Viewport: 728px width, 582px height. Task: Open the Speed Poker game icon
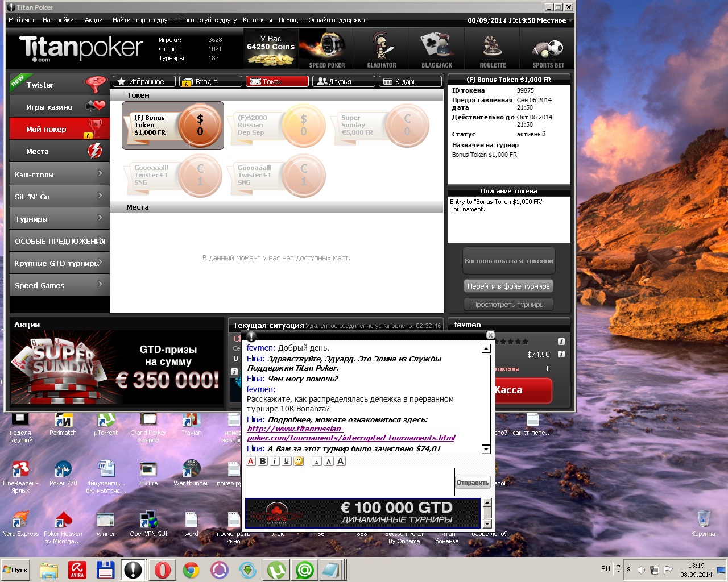click(326, 49)
